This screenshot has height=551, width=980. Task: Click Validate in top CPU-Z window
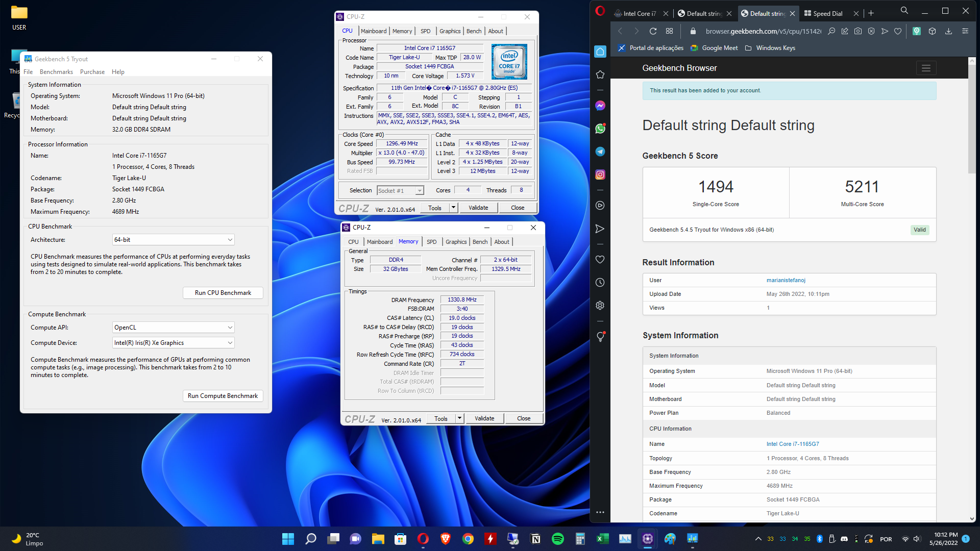click(x=478, y=208)
